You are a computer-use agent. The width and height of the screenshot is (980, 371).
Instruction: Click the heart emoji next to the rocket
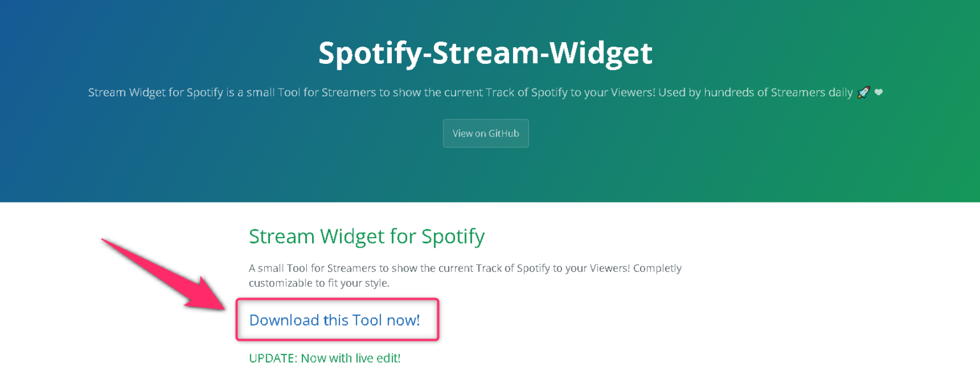click(879, 92)
